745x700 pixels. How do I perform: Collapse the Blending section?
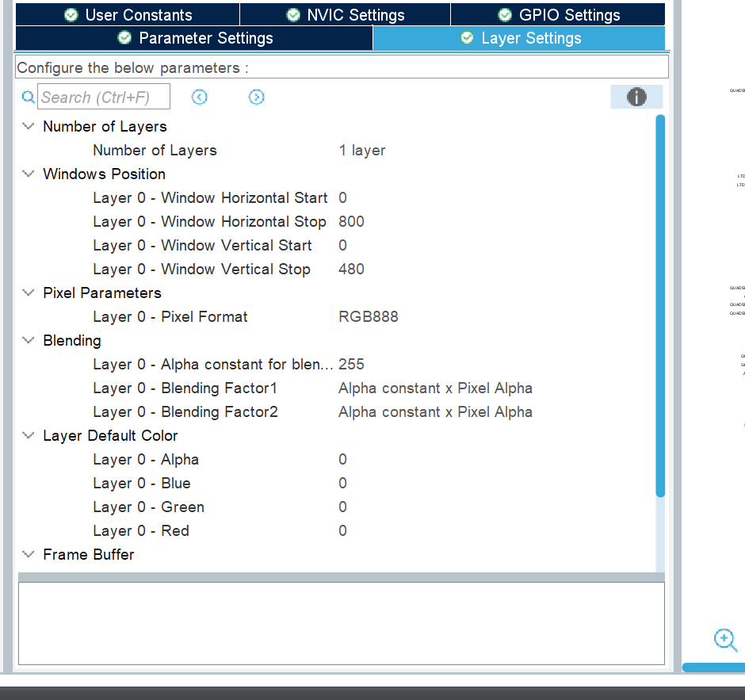pyautogui.click(x=28, y=340)
